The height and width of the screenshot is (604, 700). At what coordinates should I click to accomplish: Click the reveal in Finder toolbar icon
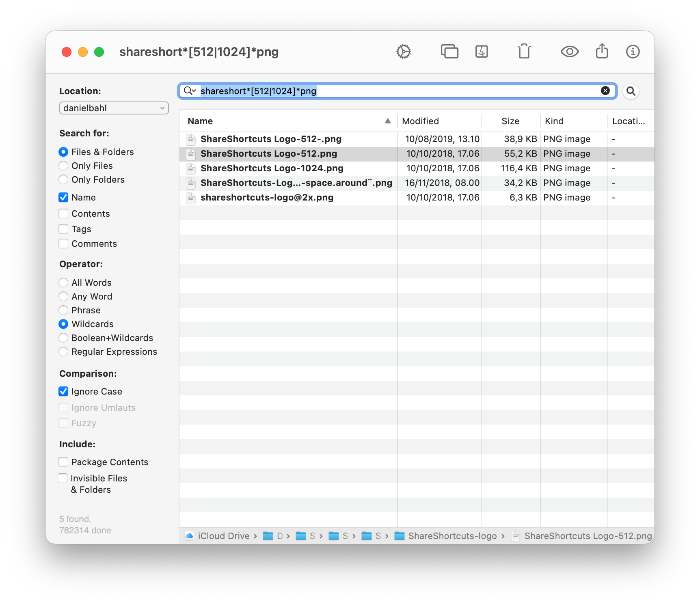point(482,52)
